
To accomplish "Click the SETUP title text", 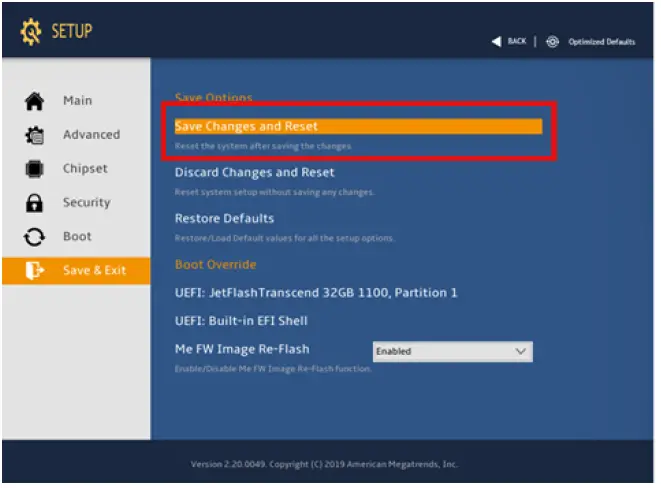I will pyautogui.click(x=72, y=31).
